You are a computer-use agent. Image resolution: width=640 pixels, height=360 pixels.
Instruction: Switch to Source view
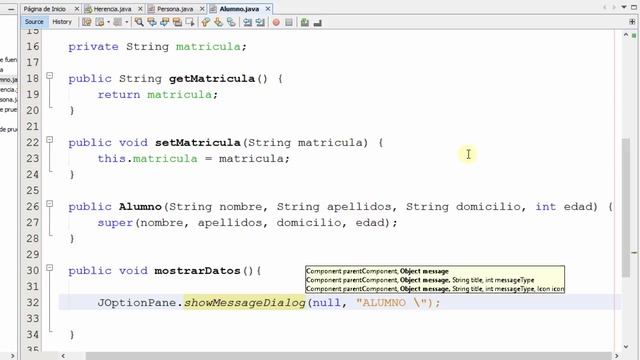[x=34, y=22]
